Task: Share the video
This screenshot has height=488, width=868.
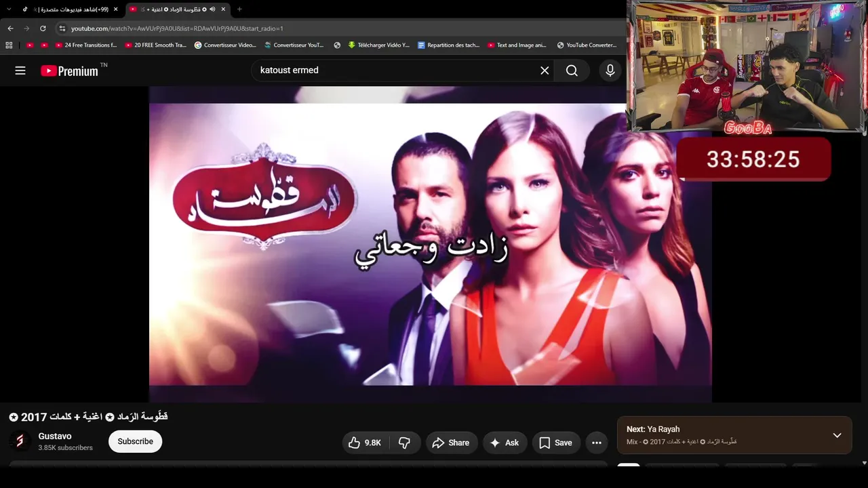Action: click(451, 443)
